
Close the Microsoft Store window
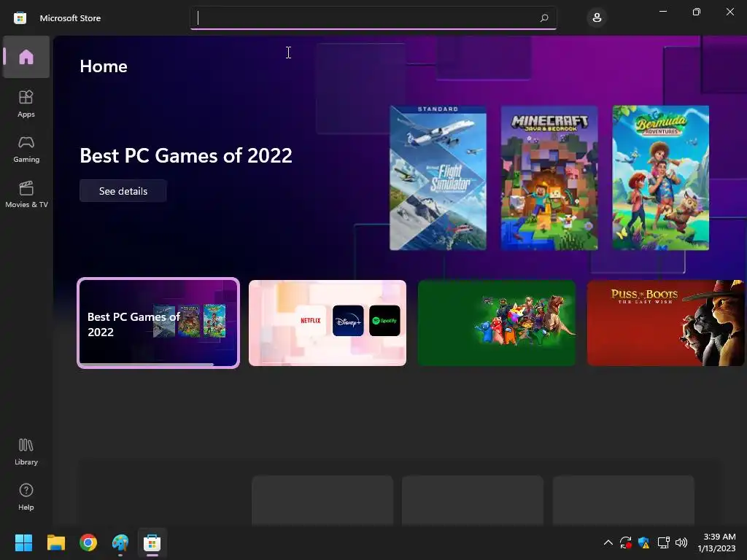point(729,12)
